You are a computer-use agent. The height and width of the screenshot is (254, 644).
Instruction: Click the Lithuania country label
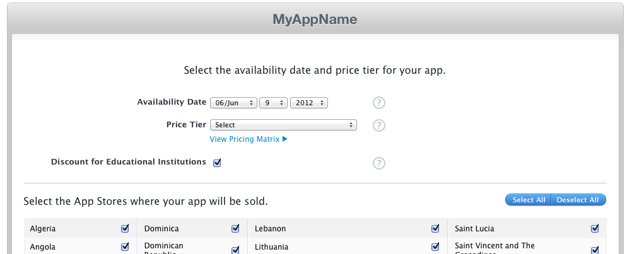(x=271, y=247)
